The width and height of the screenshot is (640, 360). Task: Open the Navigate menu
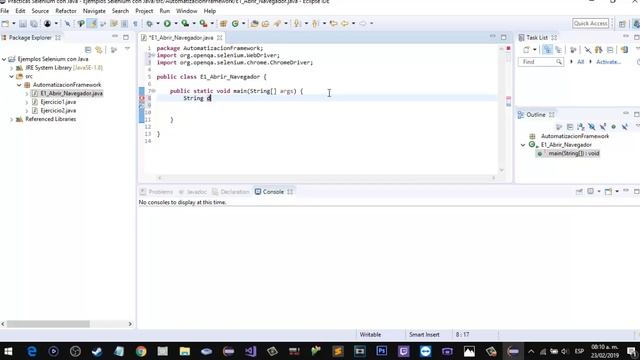(94, 11)
